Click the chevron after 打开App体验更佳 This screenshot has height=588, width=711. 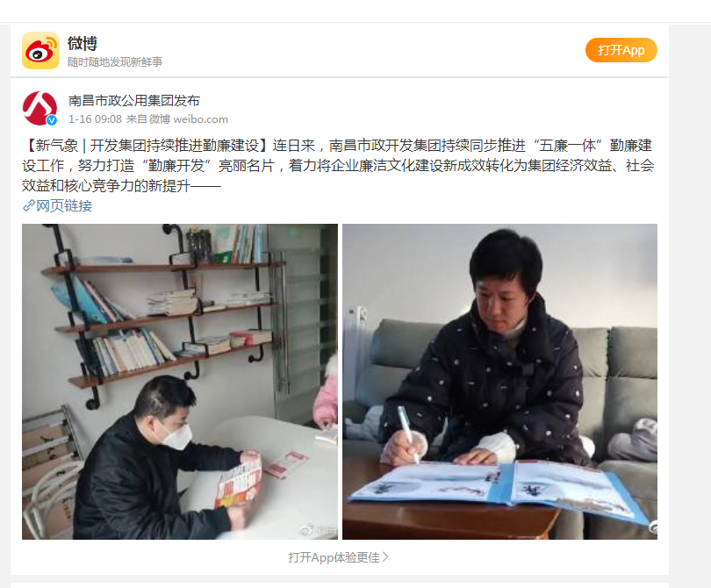pos(385,556)
